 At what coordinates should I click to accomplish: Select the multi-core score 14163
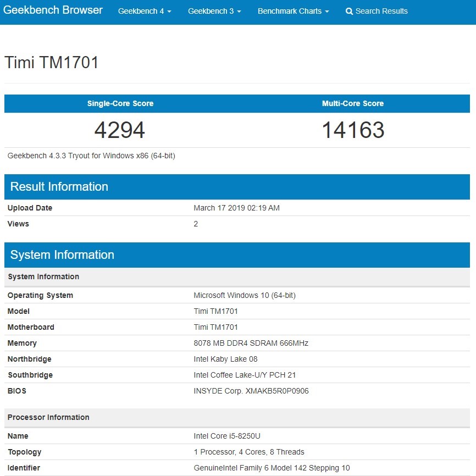click(x=353, y=130)
